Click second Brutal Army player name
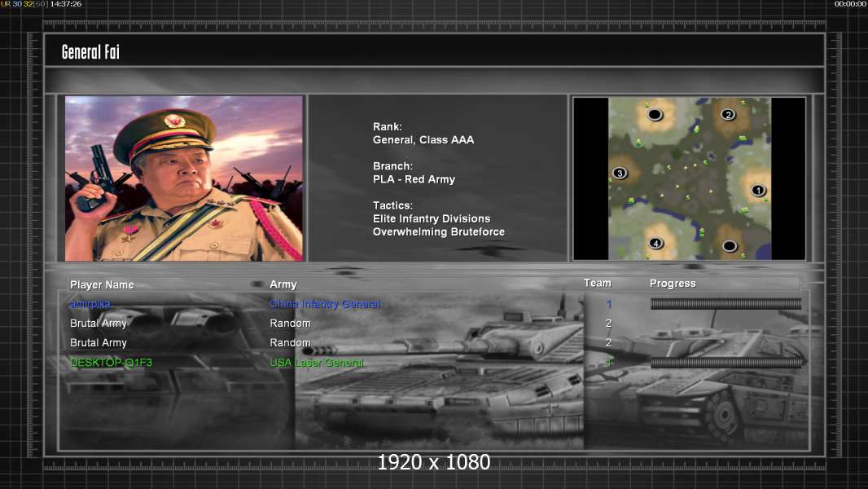 coord(99,343)
